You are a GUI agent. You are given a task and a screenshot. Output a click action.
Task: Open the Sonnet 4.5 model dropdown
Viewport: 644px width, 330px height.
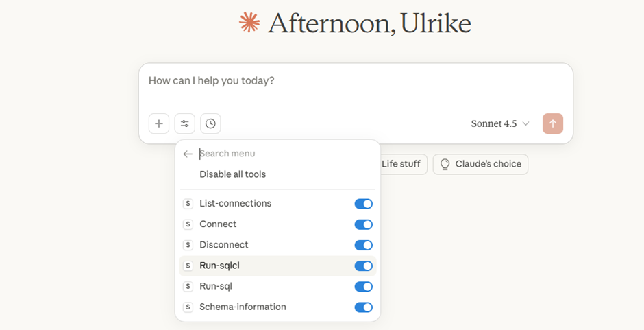click(x=500, y=123)
